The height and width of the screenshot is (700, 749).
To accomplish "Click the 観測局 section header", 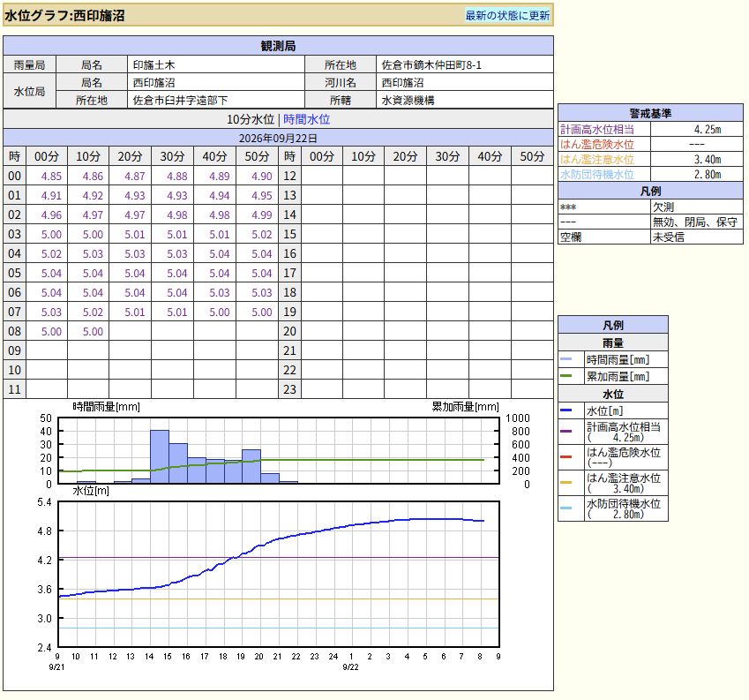I will click(278, 46).
